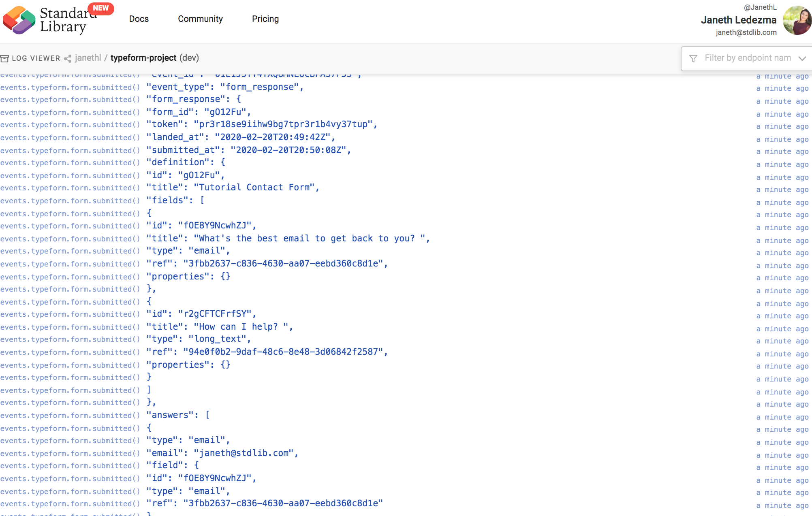
Task: Select the "submitted_at" timestamp log line
Action: pyautogui.click(x=248, y=150)
